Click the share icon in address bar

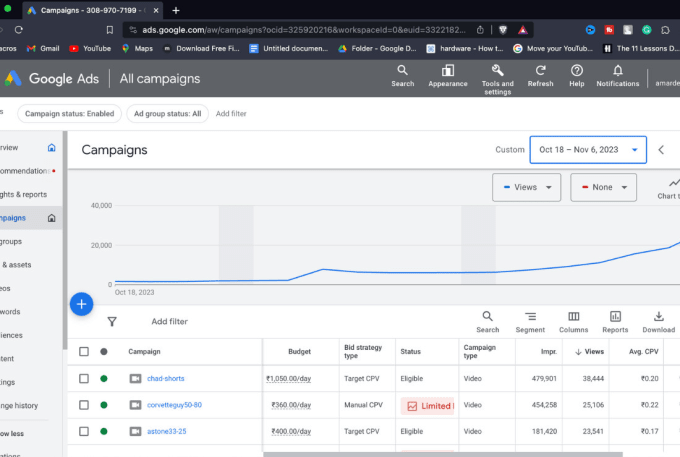(480, 29)
